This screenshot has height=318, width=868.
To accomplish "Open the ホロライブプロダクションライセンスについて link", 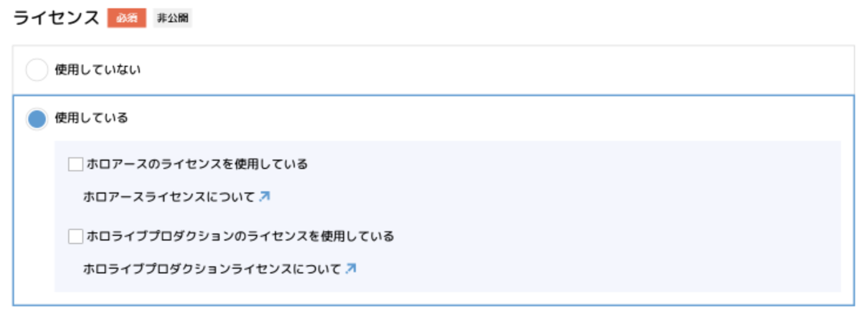I will tap(212, 269).
